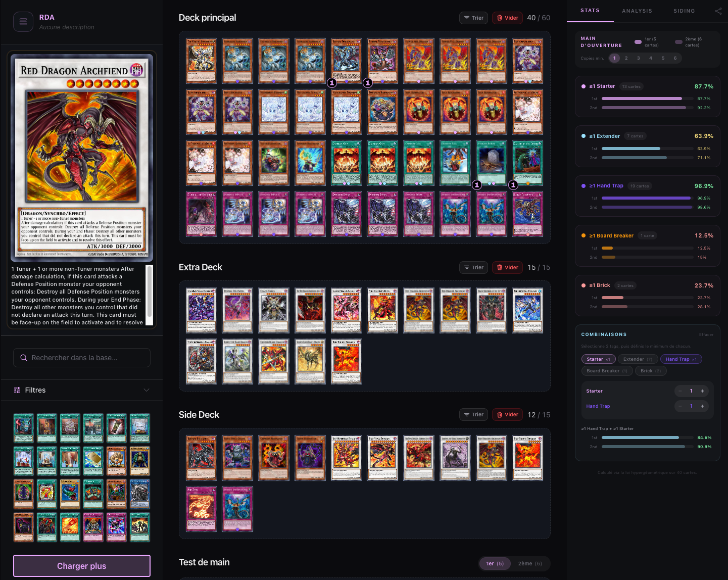Screen dimensions: 728x580
Task: Click the sliders icon beside Filtres
Action: 17,390
